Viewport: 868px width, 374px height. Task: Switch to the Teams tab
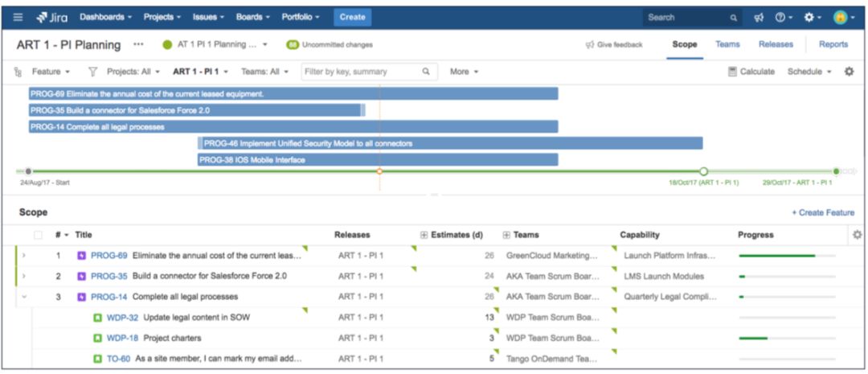pos(727,44)
